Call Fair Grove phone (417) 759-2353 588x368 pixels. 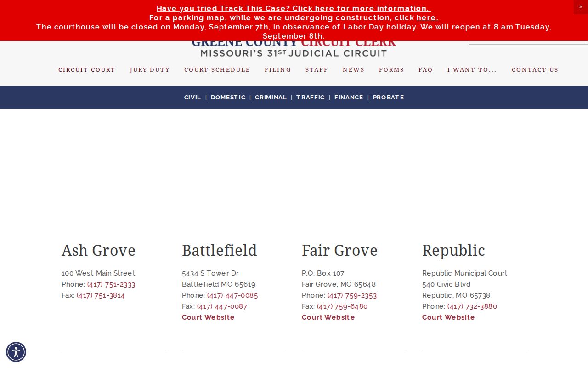point(352,295)
